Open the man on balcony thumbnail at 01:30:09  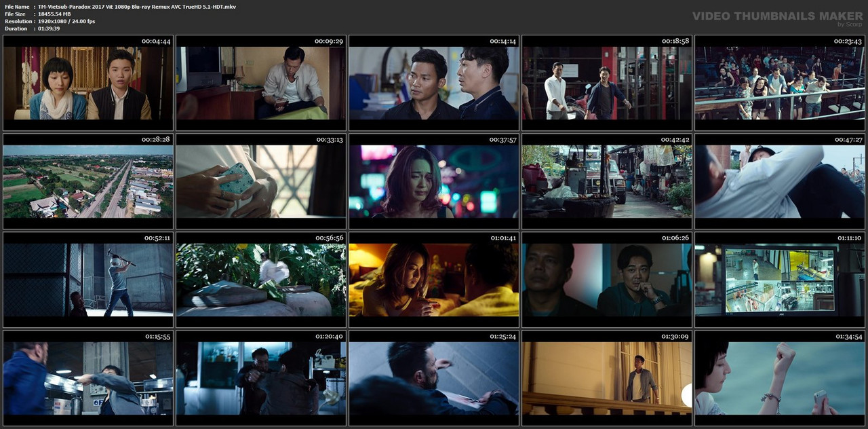[x=607, y=378]
